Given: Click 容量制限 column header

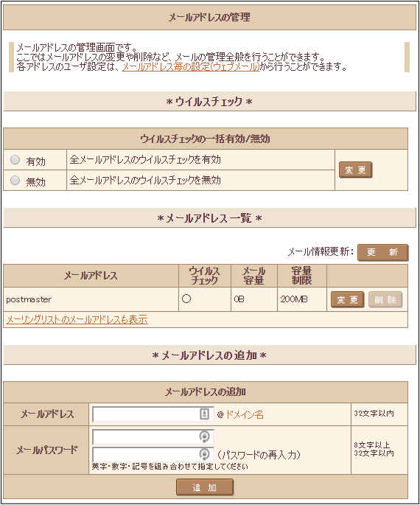Looking at the screenshot, I should [x=302, y=276].
